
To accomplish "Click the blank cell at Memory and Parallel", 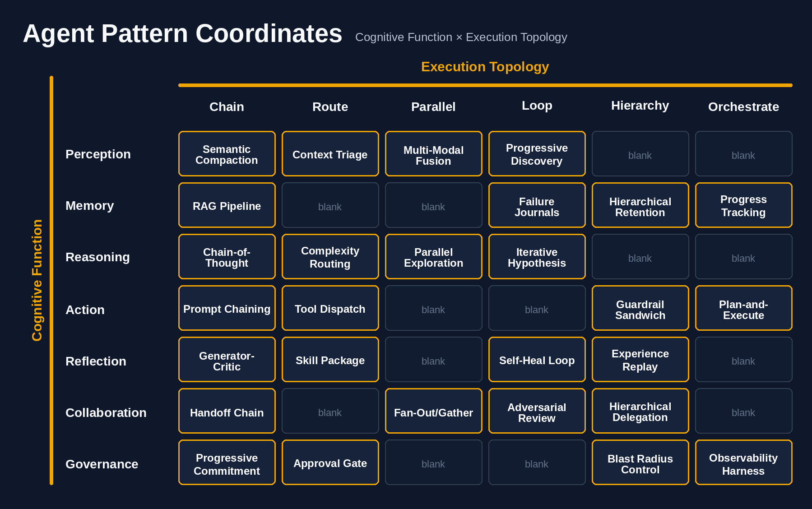I will pyautogui.click(x=433, y=205).
